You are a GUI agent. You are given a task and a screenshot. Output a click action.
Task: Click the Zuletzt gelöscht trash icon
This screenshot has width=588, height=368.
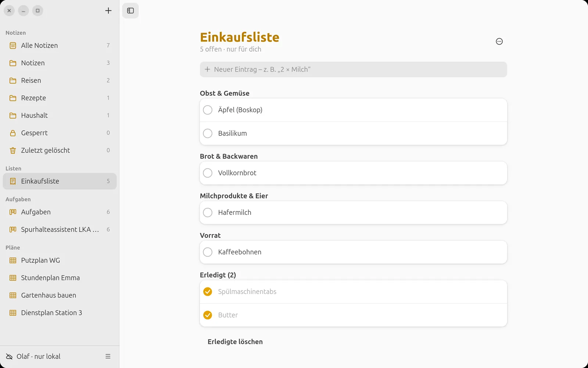click(x=13, y=151)
